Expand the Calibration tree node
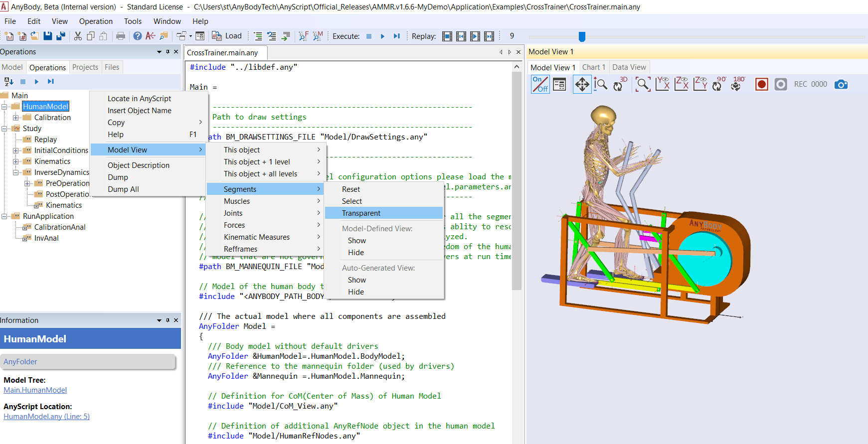This screenshot has width=868, height=444. click(x=16, y=118)
